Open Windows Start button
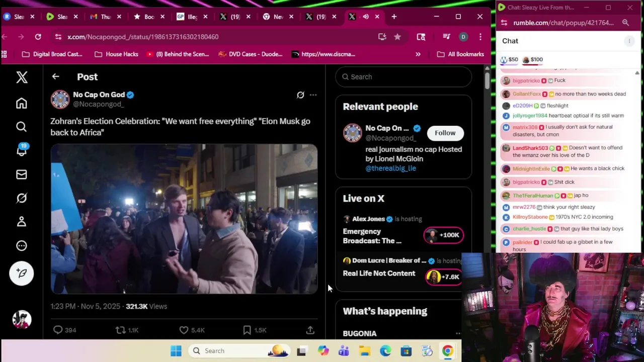This screenshot has width=644, height=362. pos(176,351)
